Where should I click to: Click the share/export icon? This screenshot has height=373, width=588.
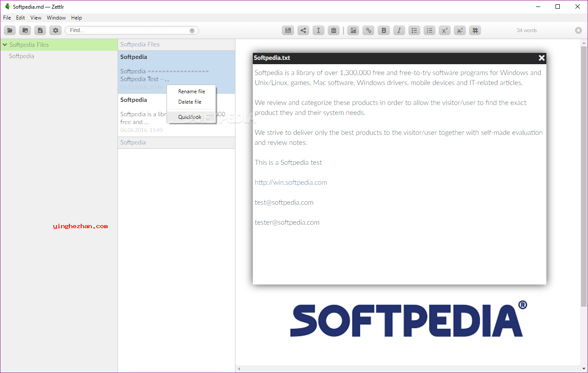[x=303, y=30]
